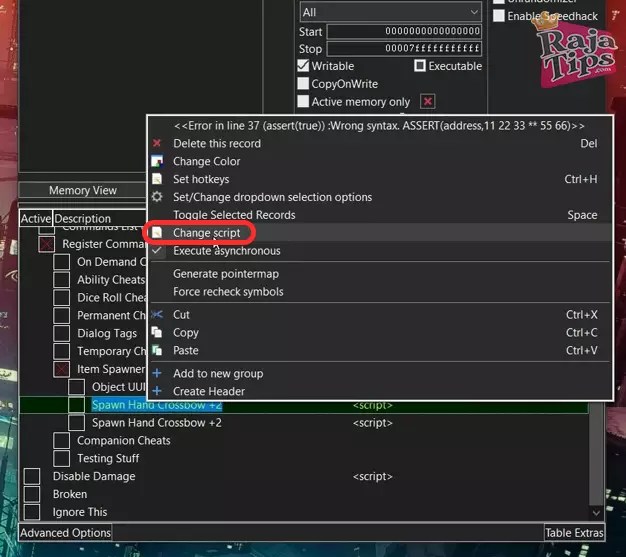Click the address list scrollbar down arrow
Screen dimensions: 626x557
(x=596, y=512)
